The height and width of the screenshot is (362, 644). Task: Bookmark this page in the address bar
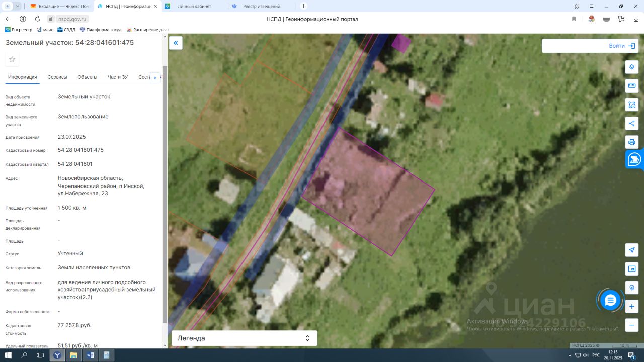[x=574, y=19]
